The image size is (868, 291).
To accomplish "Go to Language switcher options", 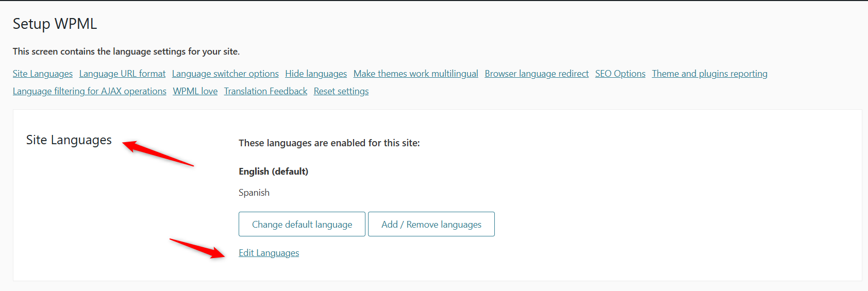I will 225,74.
